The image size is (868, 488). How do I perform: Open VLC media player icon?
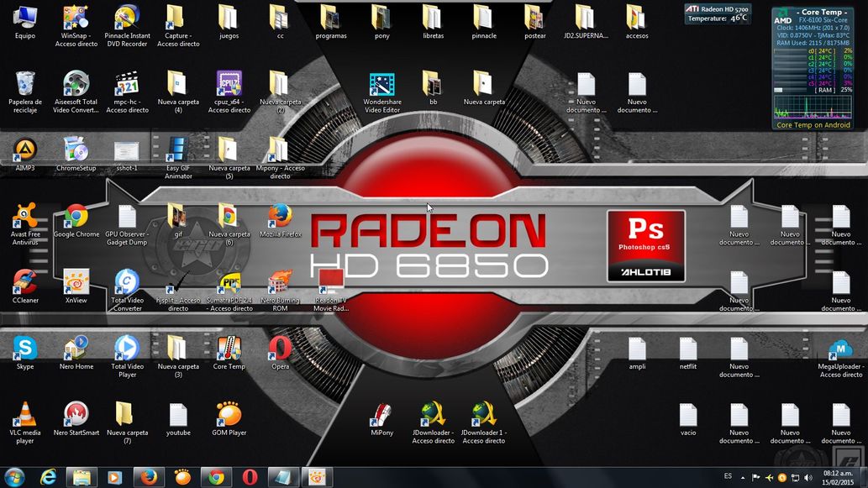click(25, 414)
